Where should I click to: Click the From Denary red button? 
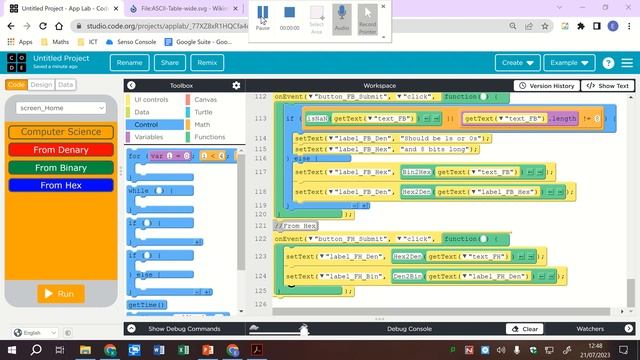tap(61, 150)
